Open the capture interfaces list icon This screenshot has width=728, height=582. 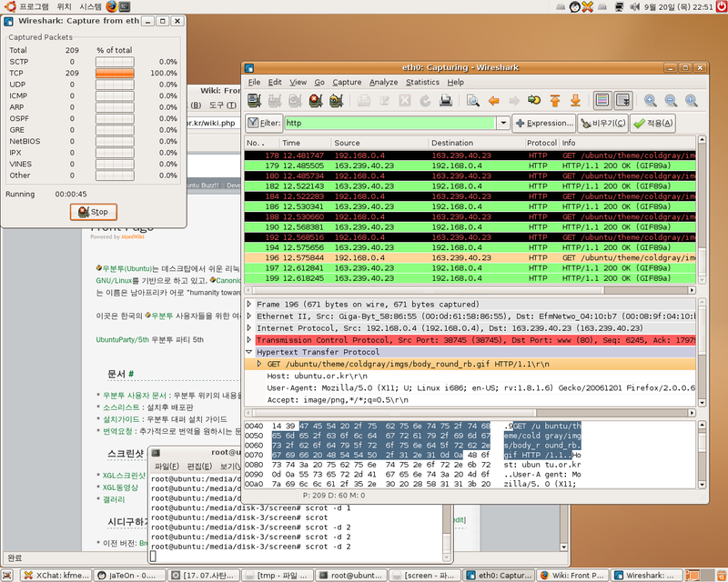(254, 100)
